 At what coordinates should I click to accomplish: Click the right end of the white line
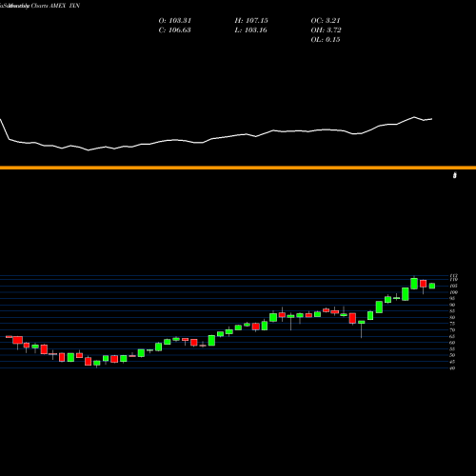pyautogui.click(x=432, y=119)
